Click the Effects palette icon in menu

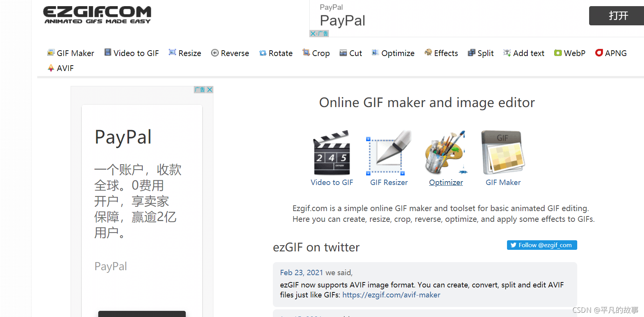tap(428, 53)
